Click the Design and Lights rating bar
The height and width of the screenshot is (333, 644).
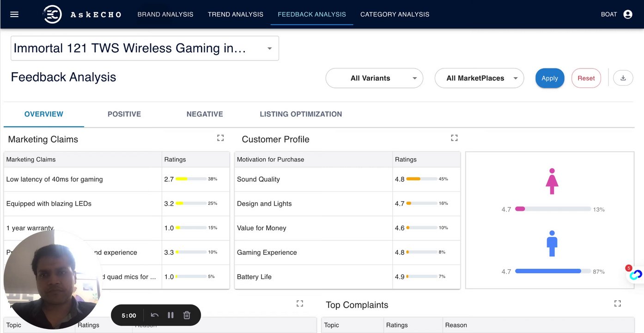click(x=422, y=203)
